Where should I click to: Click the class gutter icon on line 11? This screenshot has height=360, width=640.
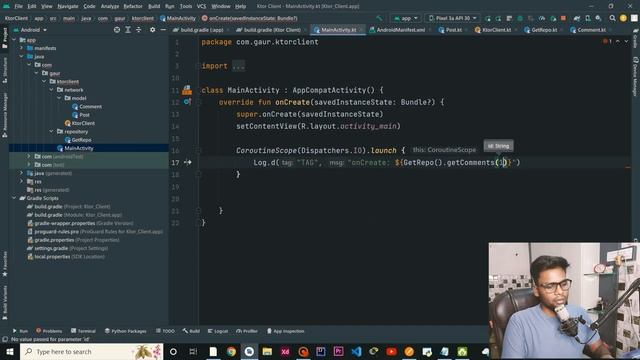pos(187,90)
